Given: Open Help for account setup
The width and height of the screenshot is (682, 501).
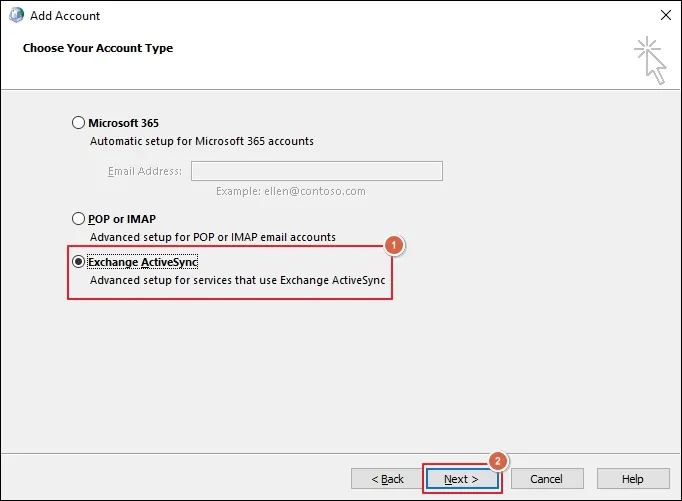Looking at the screenshot, I should point(633,479).
